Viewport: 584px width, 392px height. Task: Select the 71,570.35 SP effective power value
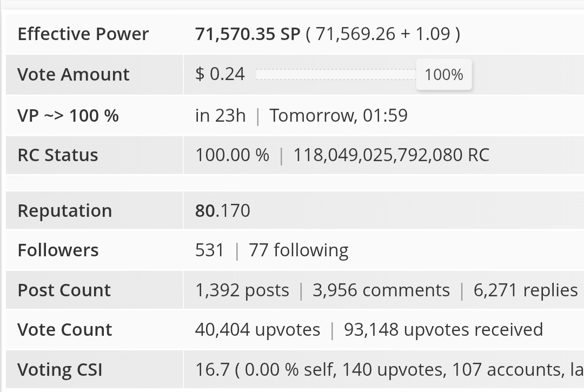(x=248, y=34)
